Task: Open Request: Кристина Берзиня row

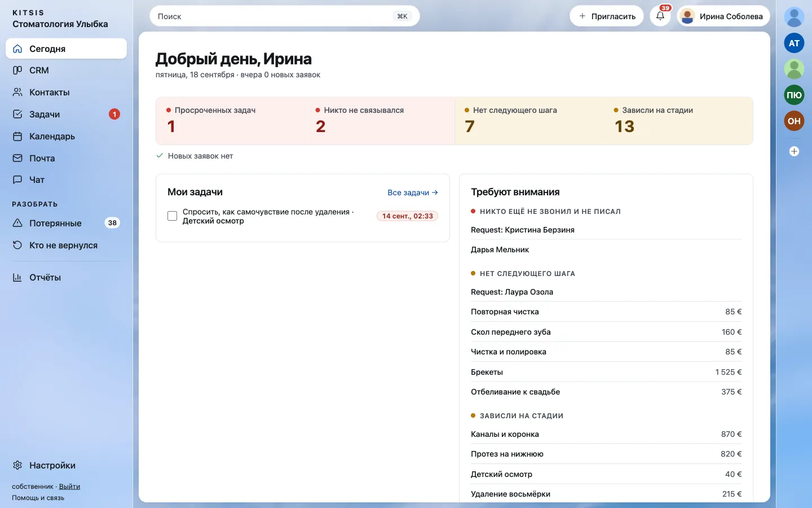Action: [x=606, y=230]
